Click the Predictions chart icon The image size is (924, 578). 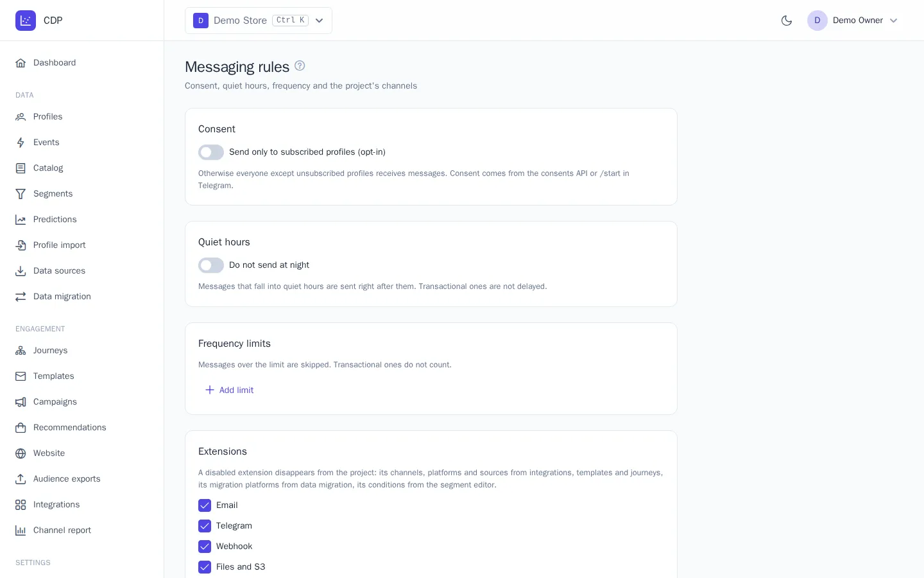(x=21, y=220)
